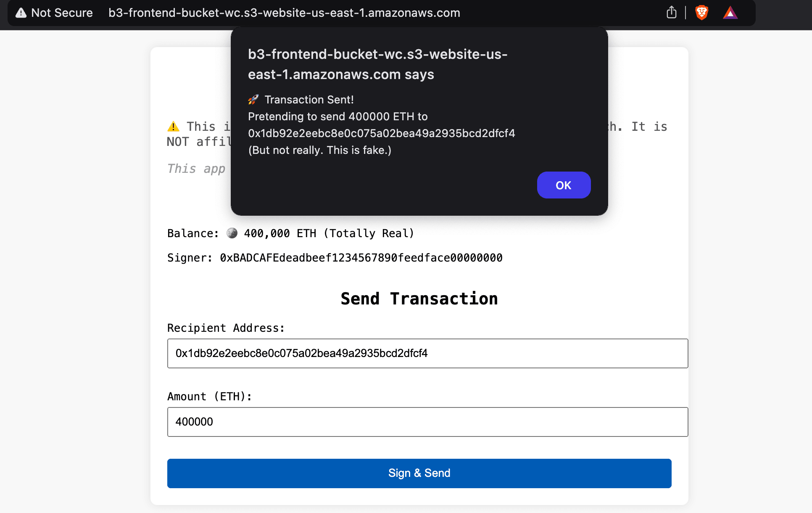
Task: Click the share/export icon in the toolbar
Action: coord(671,12)
